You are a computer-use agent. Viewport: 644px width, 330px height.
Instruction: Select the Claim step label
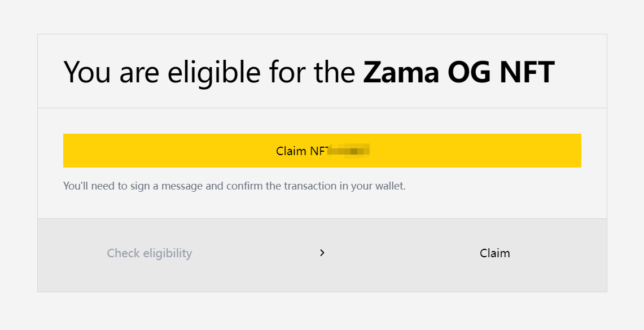[494, 253]
